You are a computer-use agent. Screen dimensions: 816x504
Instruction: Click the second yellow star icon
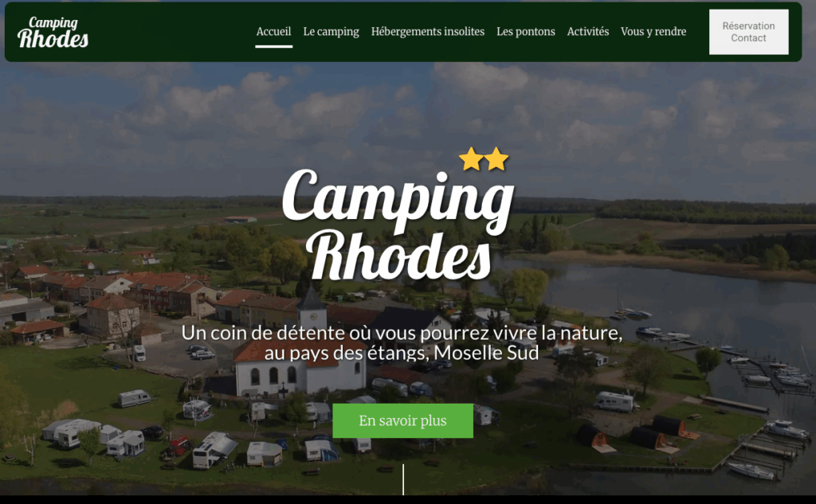click(x=496, y=159)
